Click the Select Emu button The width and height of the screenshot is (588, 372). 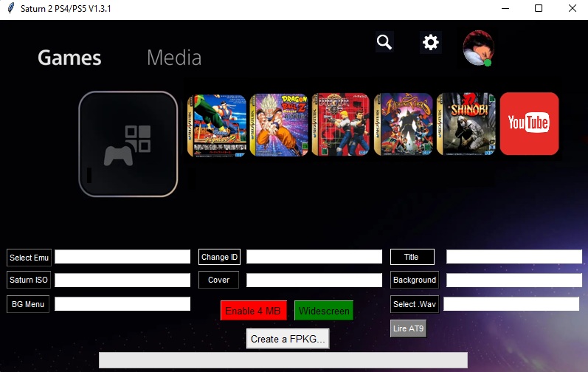pos(30,258)
